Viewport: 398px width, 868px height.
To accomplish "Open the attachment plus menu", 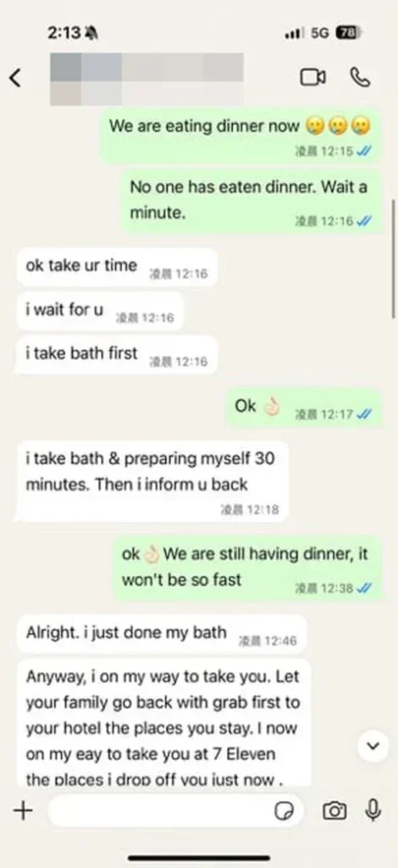I will pyautogui.click(x=23, y=811).
